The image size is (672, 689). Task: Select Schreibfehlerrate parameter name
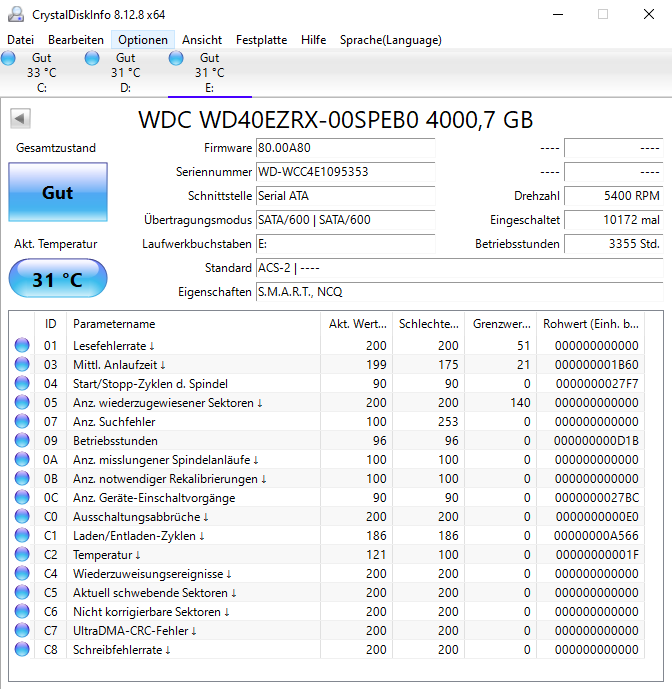coord(117,650)
